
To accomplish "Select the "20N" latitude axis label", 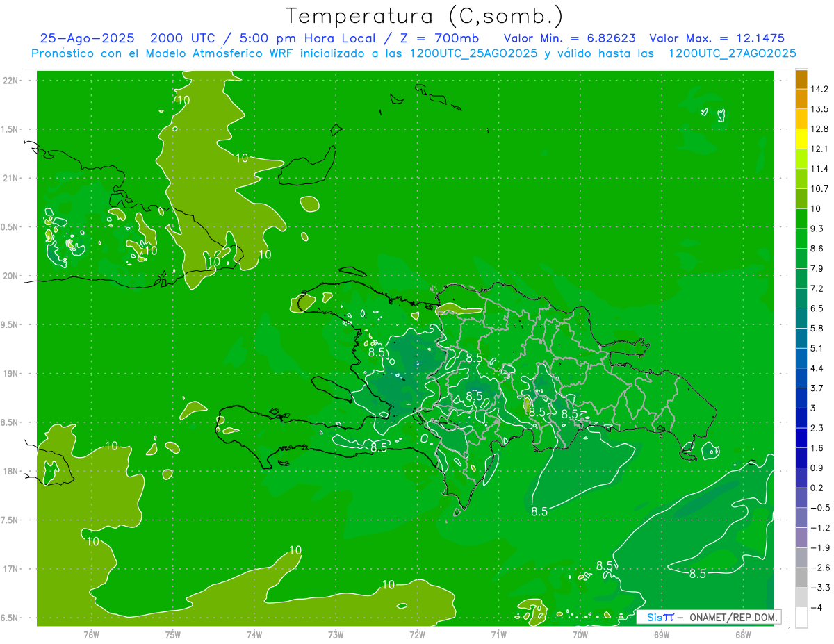I will click(x=11, y=276).
